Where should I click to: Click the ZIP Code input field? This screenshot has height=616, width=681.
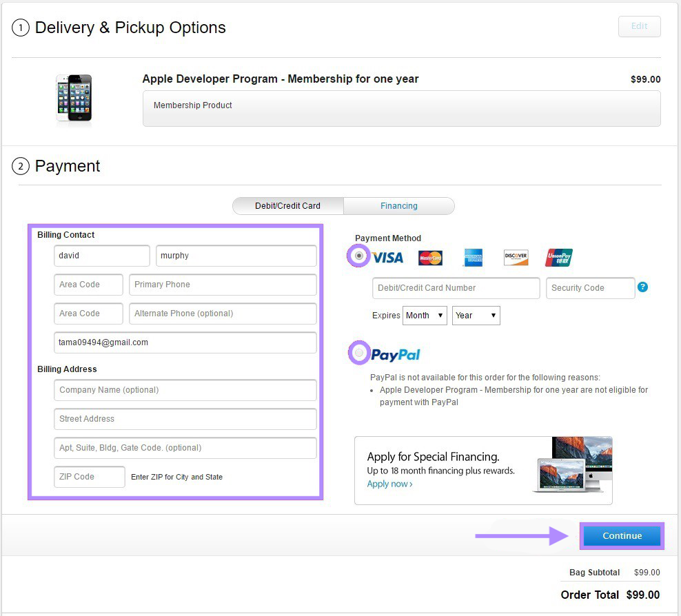[x=90, y=477]
